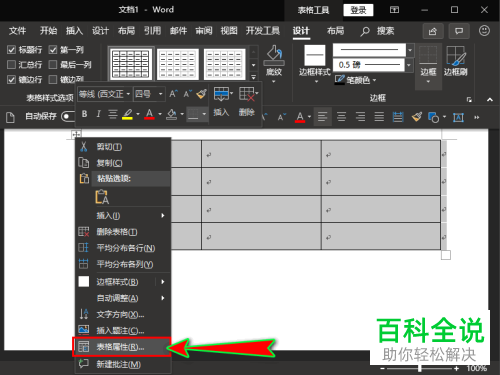This screenshot has width=500, height=375.
Task: Click the smiley feedback icon
Action: pyautogui.click(x=484, y=31)
